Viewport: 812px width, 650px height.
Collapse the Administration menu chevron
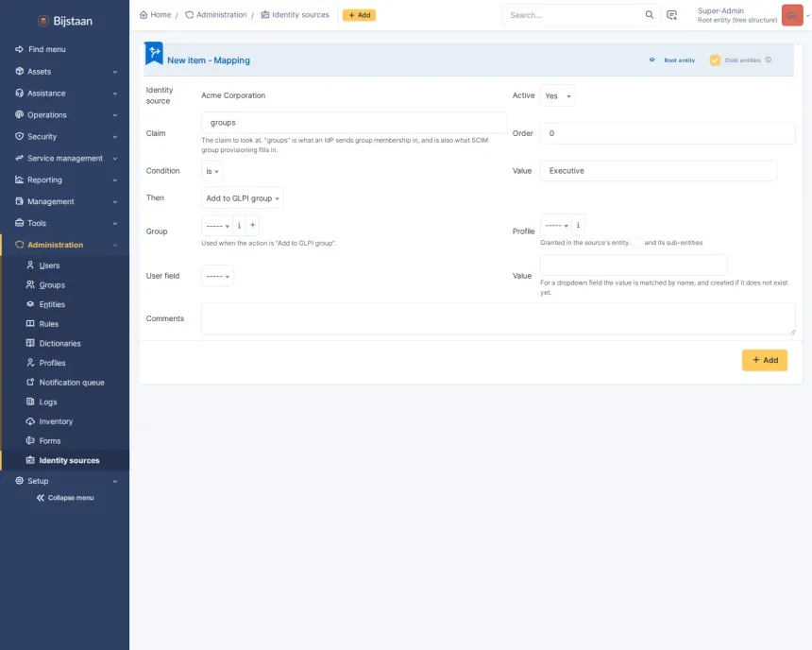(x=115, y=246)
